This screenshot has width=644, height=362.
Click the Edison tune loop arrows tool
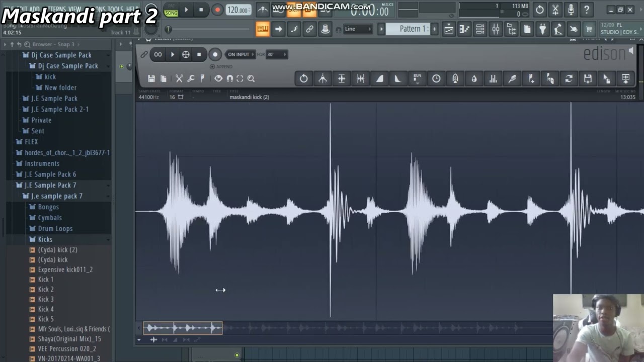[569, 78]
